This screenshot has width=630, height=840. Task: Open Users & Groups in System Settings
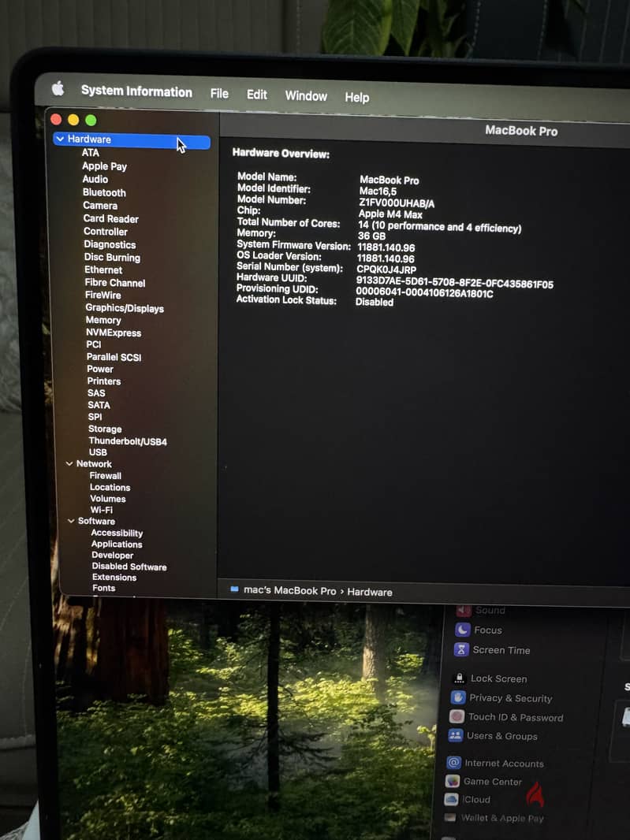click(493, 735)
